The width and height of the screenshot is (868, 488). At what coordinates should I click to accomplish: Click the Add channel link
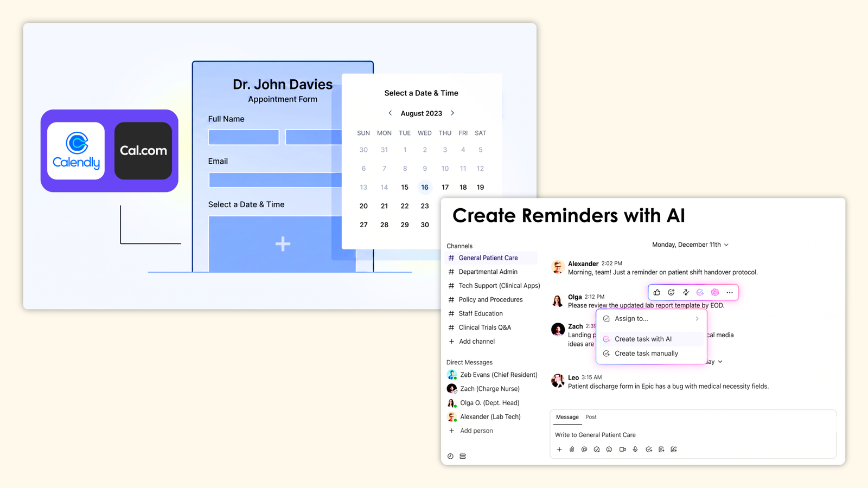coord(477,342)
